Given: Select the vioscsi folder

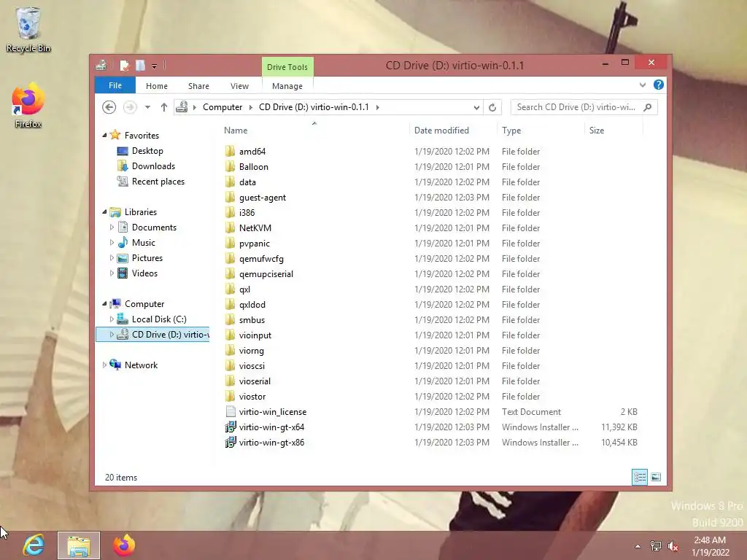Looking at the screenshot, I should pyautogui.click(x=252, y=366).
